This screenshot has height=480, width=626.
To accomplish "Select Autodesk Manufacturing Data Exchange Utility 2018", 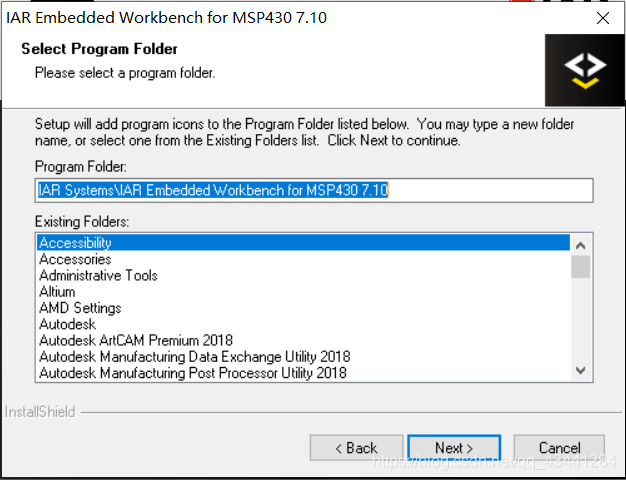I will (x=194, y=357).
